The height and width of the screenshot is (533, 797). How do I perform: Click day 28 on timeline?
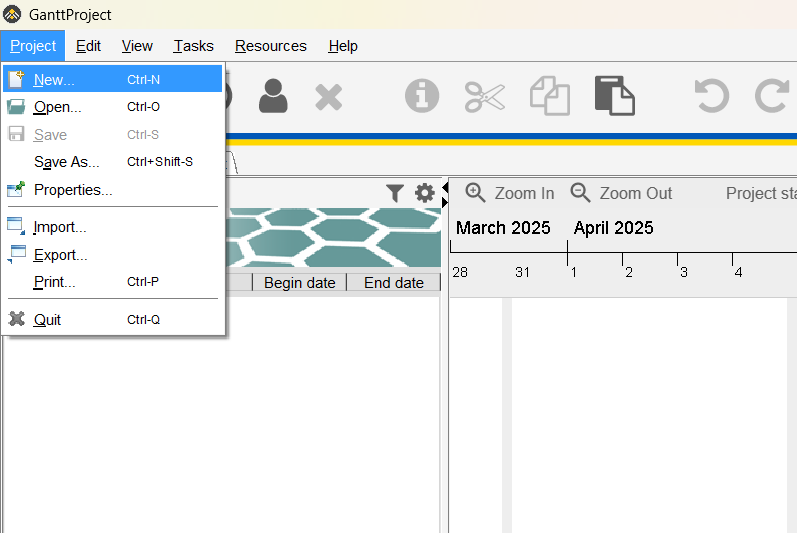coord(459,272)
